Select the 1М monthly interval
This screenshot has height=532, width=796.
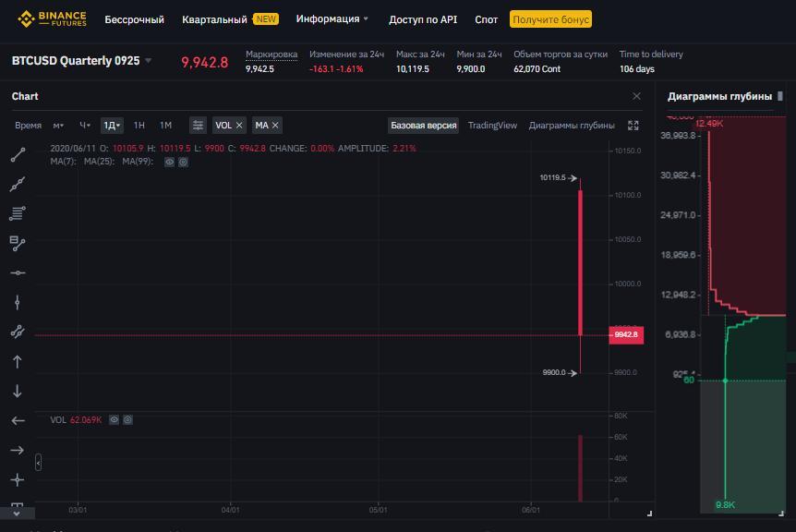pyautogui.click(x=165, y=126)
